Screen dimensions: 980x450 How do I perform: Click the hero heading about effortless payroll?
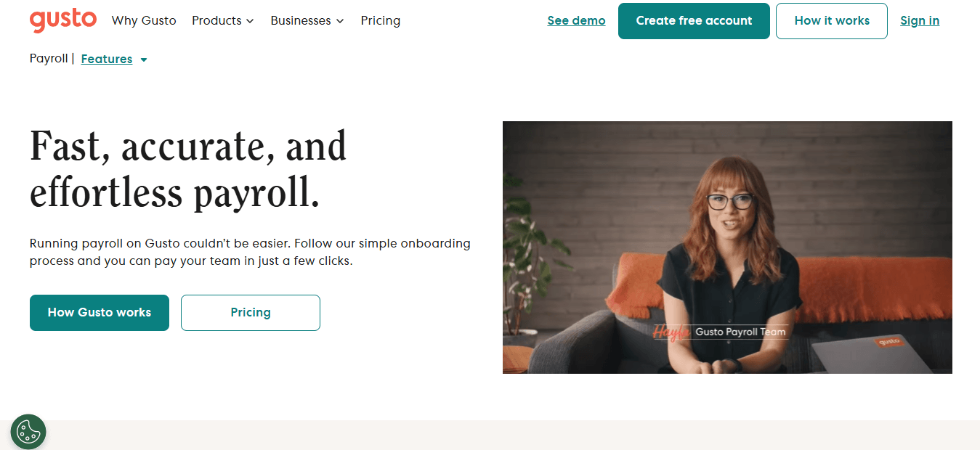click(188, 168)
